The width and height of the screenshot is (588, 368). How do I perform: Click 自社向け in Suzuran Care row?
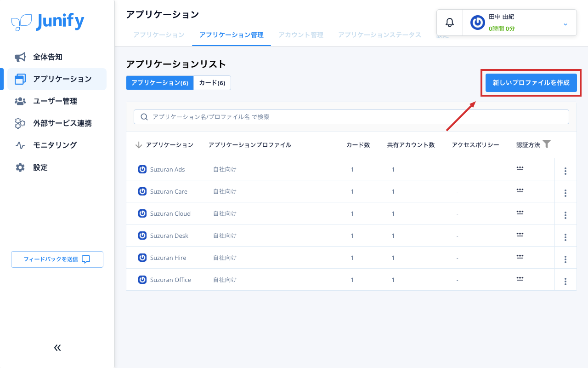(225, 191)
